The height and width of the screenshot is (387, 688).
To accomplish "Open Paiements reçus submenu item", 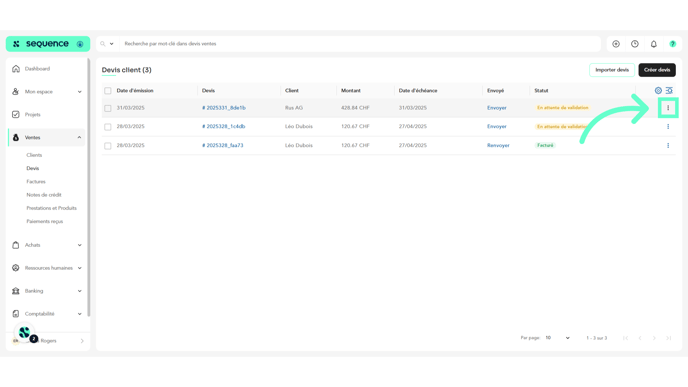I will coord(45,222).
